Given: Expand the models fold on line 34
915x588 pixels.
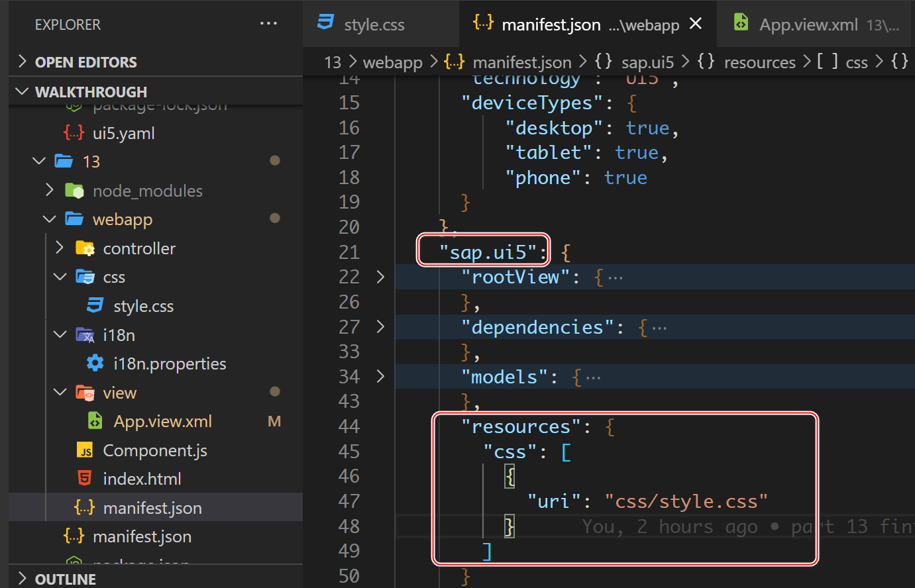Looking at the screenshot, I should [x=381, y=376].
